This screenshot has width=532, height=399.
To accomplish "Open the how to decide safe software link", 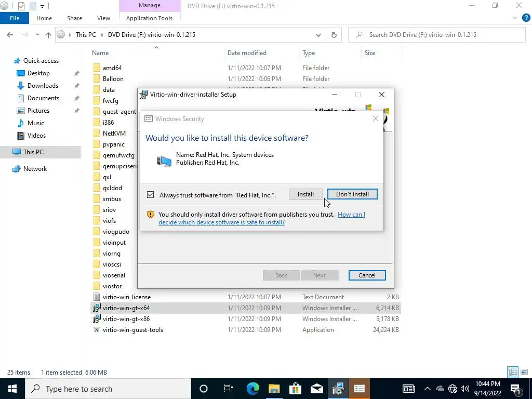I will (x=262, y=218).
